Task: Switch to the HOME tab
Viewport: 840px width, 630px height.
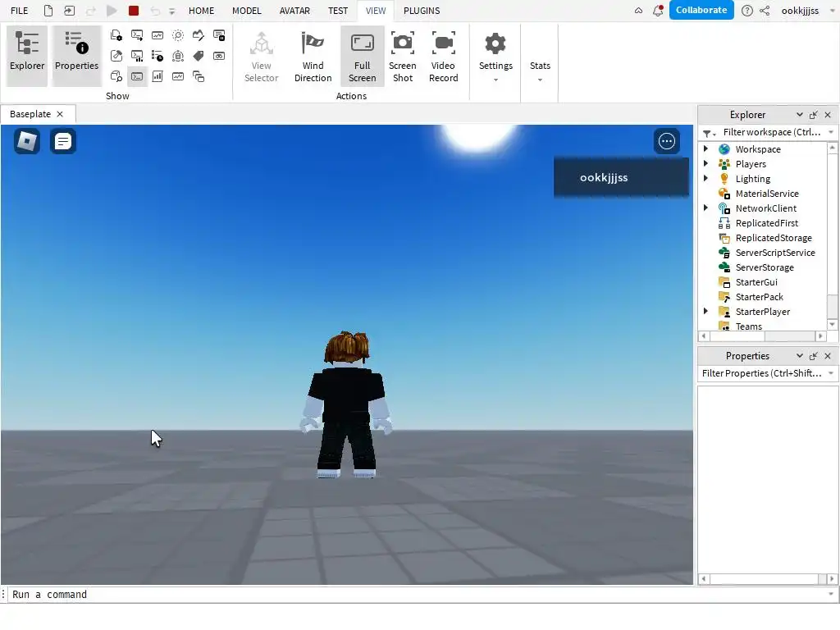Action: pos(201,11)
